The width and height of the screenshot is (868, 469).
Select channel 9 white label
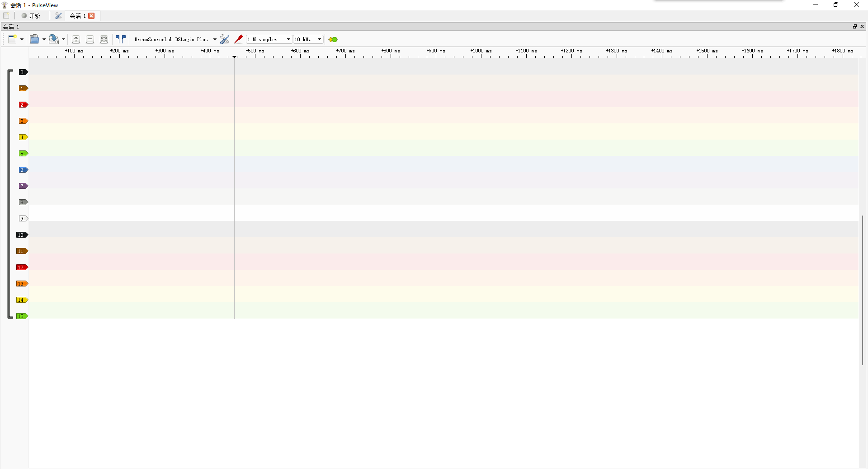pyautogui.click(x=23, y=219)
